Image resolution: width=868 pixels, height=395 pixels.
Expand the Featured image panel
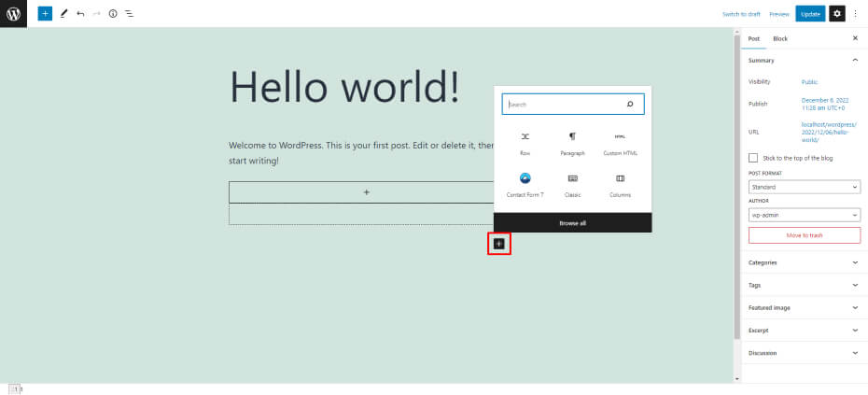coord(804,307)
